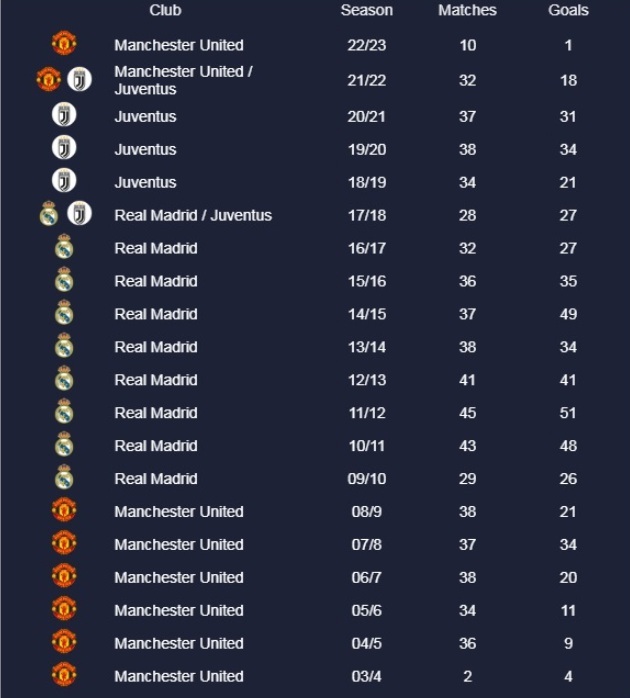Click the Real Madrid crest for season 09/10

pos(64,478)
